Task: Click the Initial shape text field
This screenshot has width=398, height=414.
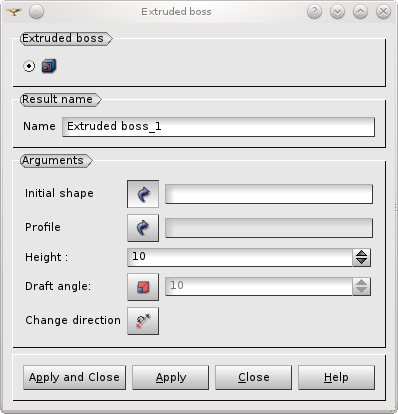Action: (x=269, y=194)
